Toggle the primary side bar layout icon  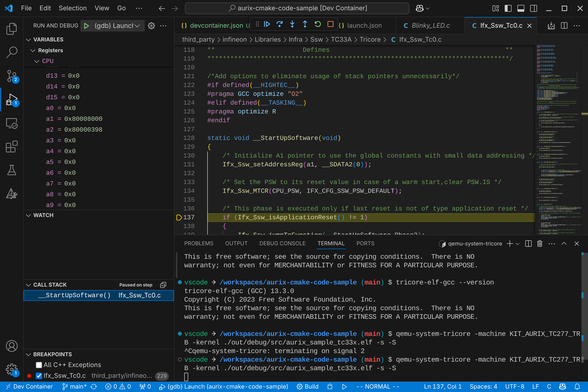(x=508, y=9)
